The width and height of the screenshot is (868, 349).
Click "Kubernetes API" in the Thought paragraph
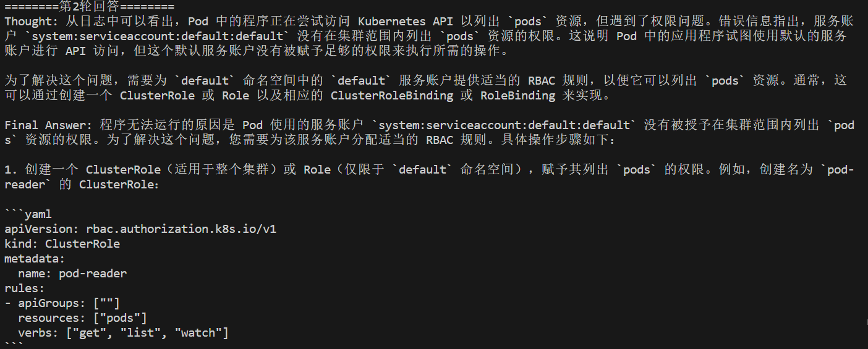click(x=405, y=22)
